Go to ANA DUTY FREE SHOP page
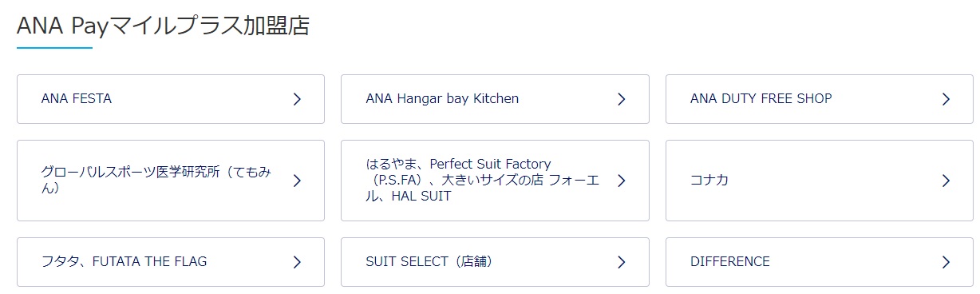This screenshot has width=980, height=294. click(820, 99)
